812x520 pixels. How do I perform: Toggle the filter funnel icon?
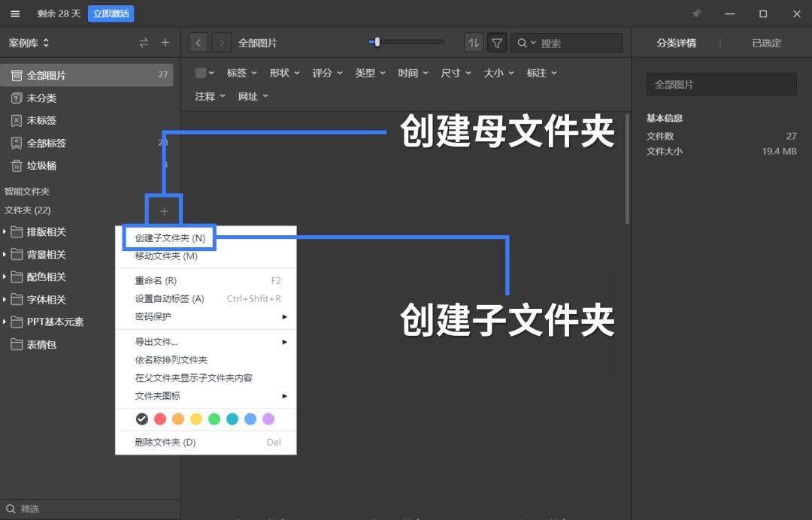497,43
